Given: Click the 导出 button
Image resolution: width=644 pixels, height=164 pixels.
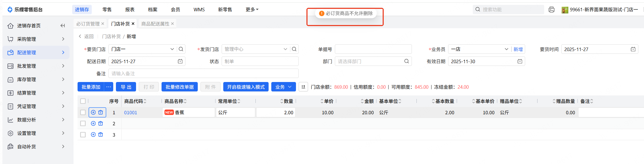Looking at the screenshot, I should [126, 87].
